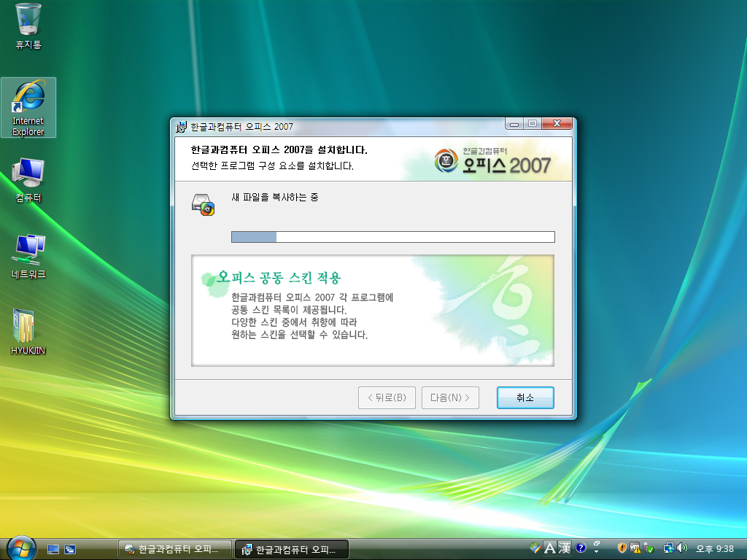747x560 pixels.
Task: Open the language bar help icon
Action: tap(580, 548)
